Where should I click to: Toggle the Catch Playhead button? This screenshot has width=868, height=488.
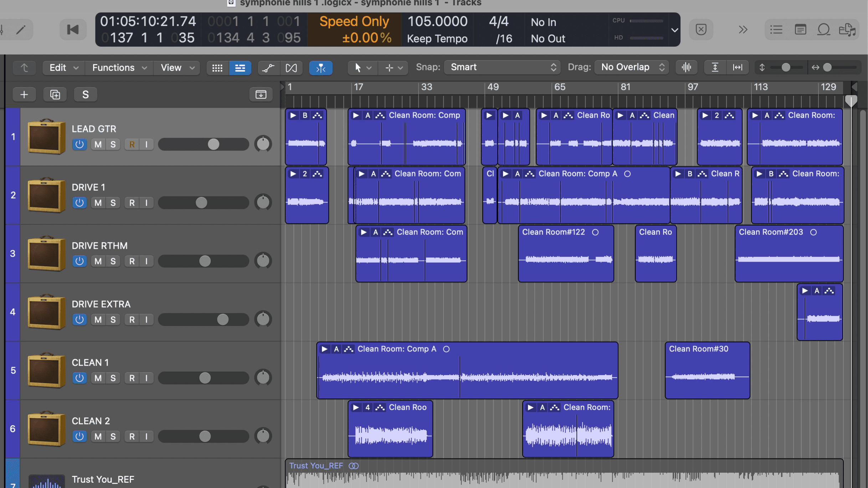(321, 68)
